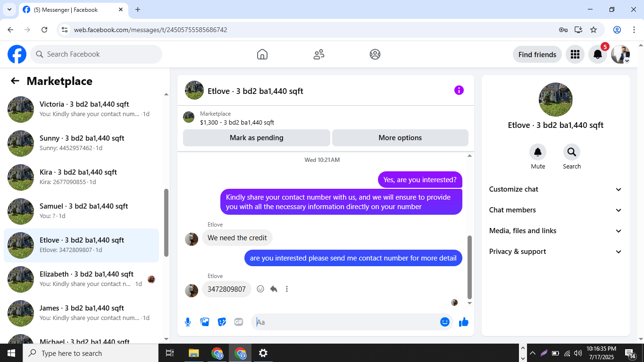This screenshot has width=644, height=362.
Task: Click the chat messages scrollbar
Action: (x=469, y=267)
